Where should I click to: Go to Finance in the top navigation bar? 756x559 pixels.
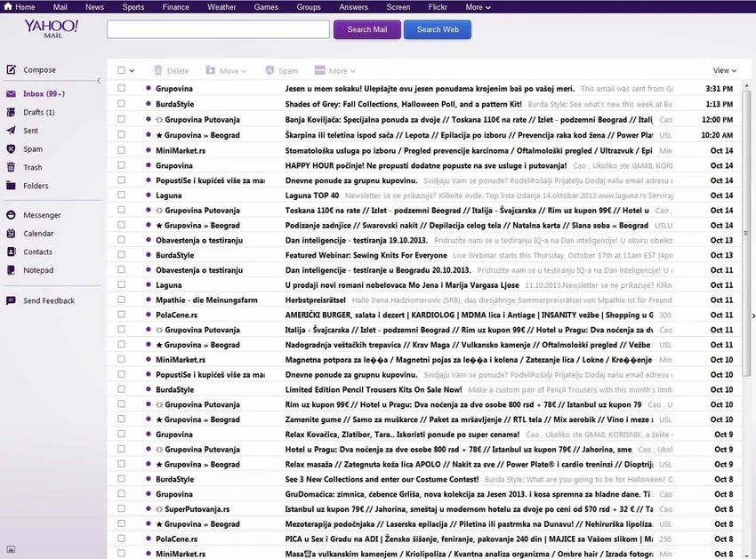point(175,7)
